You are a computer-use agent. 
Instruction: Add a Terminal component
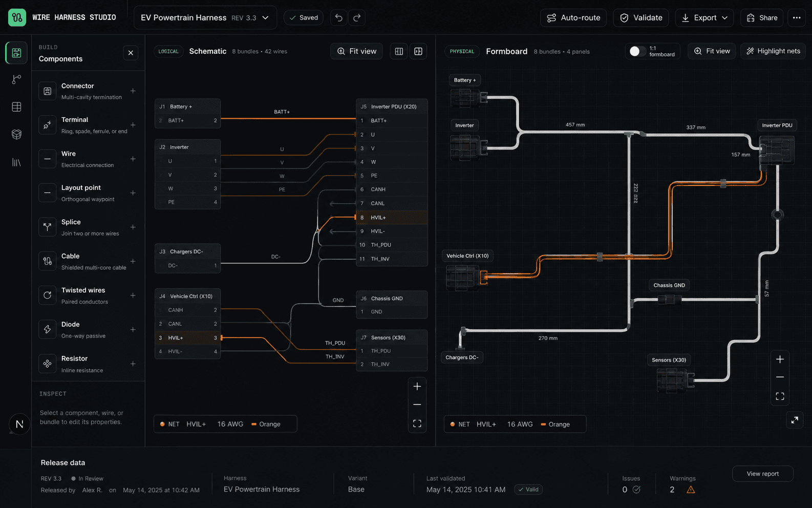coord(133,125)
